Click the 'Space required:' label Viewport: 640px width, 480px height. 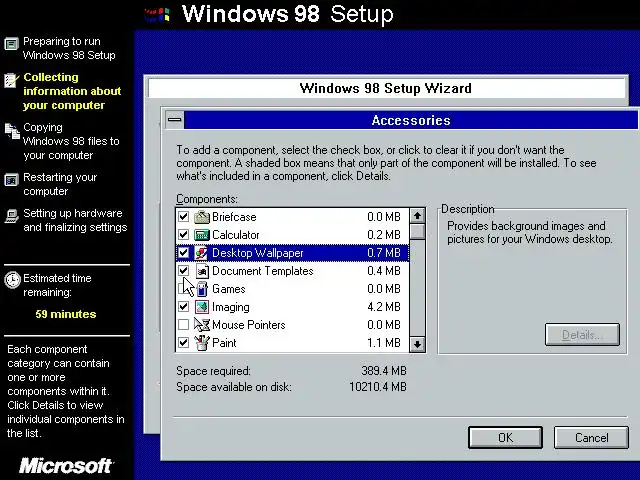(x=213, y=371)
